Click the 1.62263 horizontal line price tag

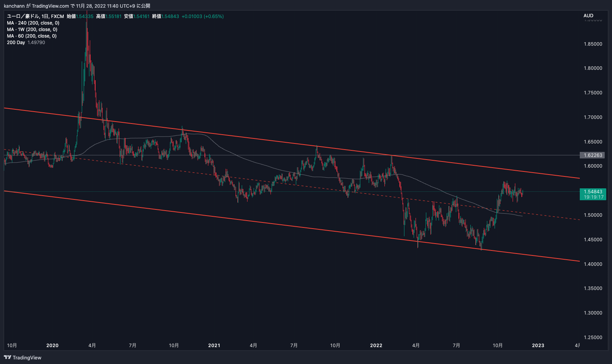(593, 155)
